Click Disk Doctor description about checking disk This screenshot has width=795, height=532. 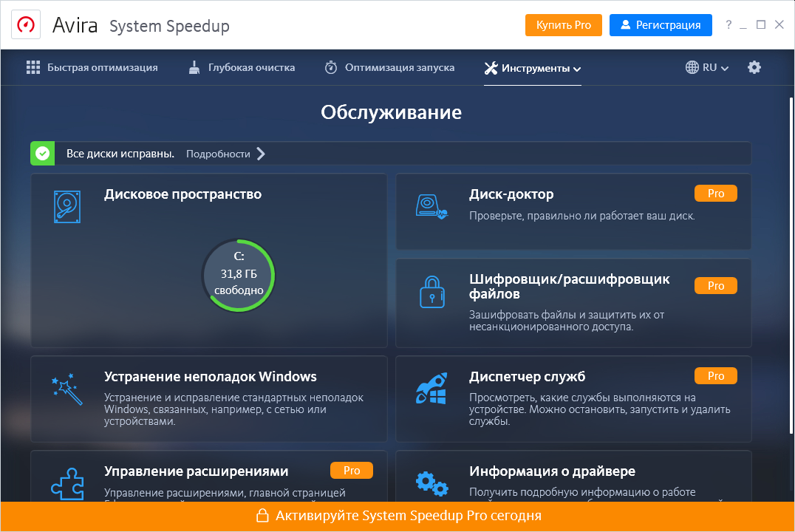[581, 216]
